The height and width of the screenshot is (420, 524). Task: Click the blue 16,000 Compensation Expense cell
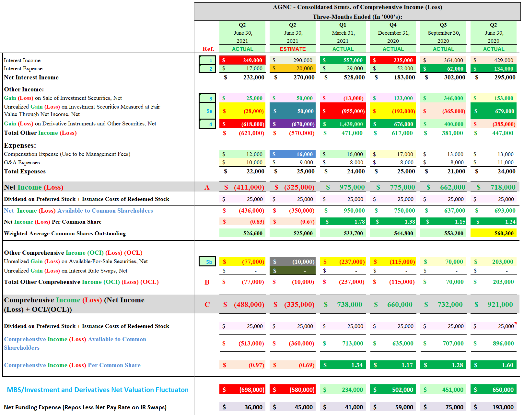tap(293, 154)
